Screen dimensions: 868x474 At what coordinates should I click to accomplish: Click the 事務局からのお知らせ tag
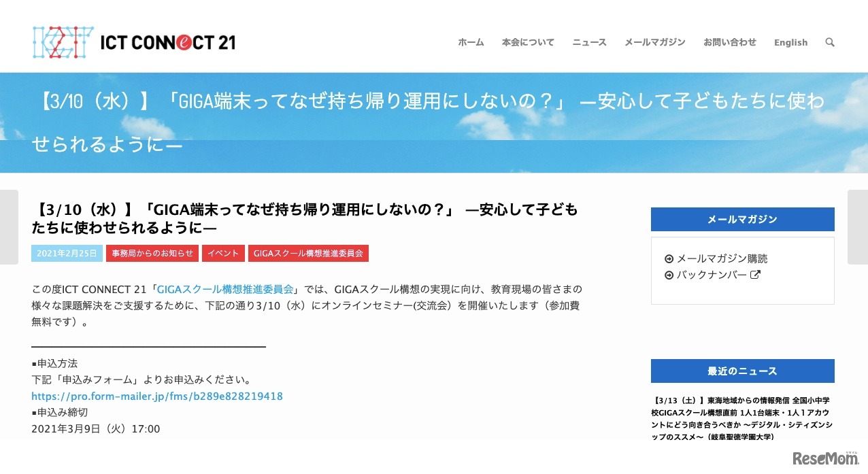(x=152, y=253)
